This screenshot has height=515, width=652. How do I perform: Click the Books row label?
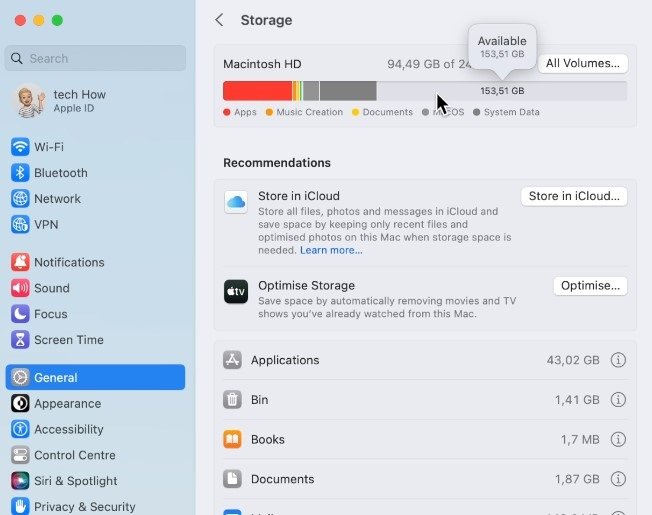268,439
